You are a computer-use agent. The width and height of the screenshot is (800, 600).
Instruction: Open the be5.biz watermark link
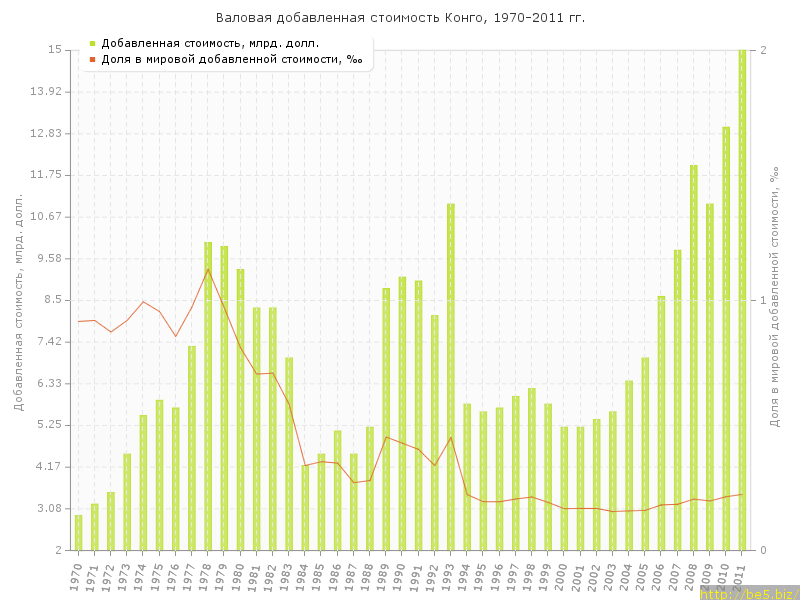(748, 593)
